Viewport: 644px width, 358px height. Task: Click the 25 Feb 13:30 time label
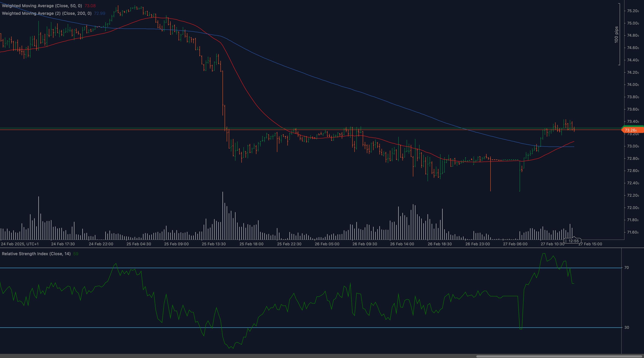(214, 244)
